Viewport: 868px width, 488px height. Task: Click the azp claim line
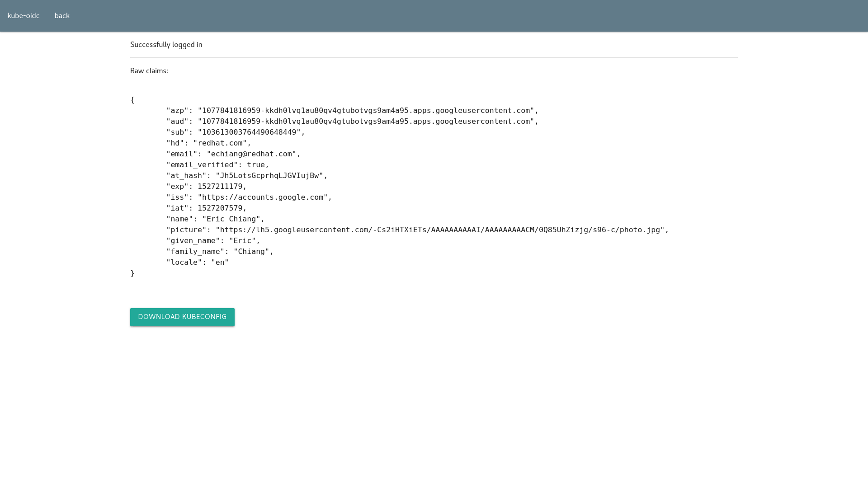(x=352, y=111)
